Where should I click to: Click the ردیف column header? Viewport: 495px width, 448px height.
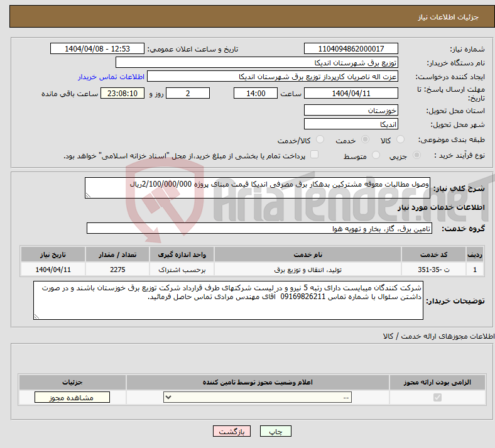pos(475,254)
